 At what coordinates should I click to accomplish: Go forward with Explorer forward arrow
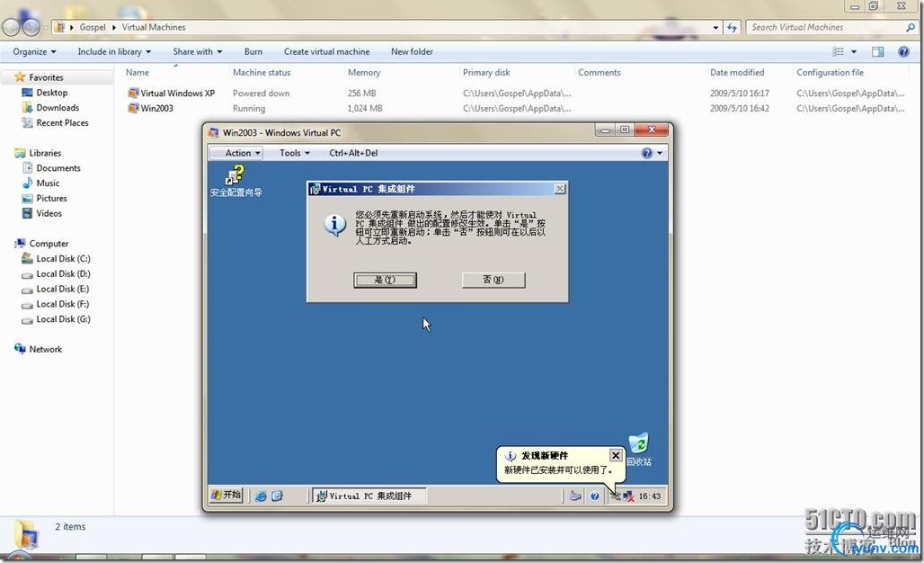[31, 26]
